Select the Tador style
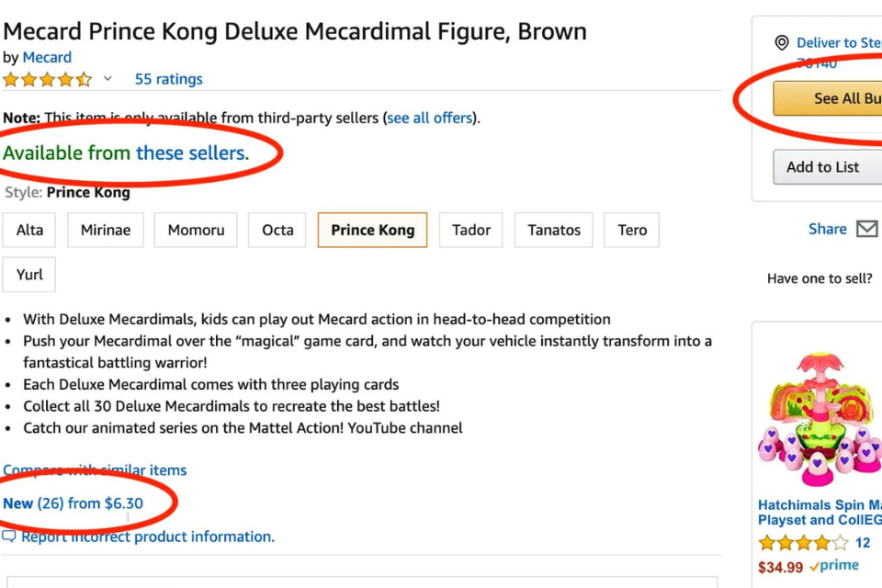The height and width of the screenshot is (588, 882). coord(470,230)
